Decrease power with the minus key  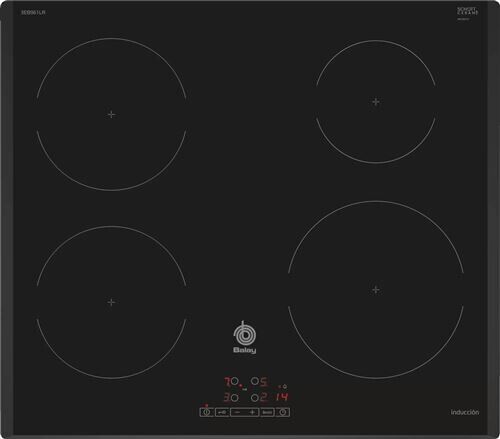point(238,412)
